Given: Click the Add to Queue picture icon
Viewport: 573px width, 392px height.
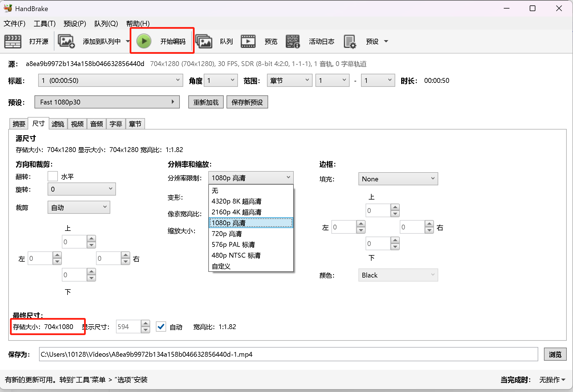Looking at the screenshot, I should tap(66, 42).
